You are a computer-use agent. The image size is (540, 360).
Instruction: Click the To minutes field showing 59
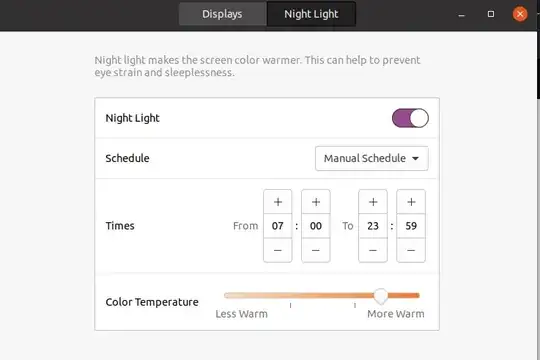[x=411, y=226]
